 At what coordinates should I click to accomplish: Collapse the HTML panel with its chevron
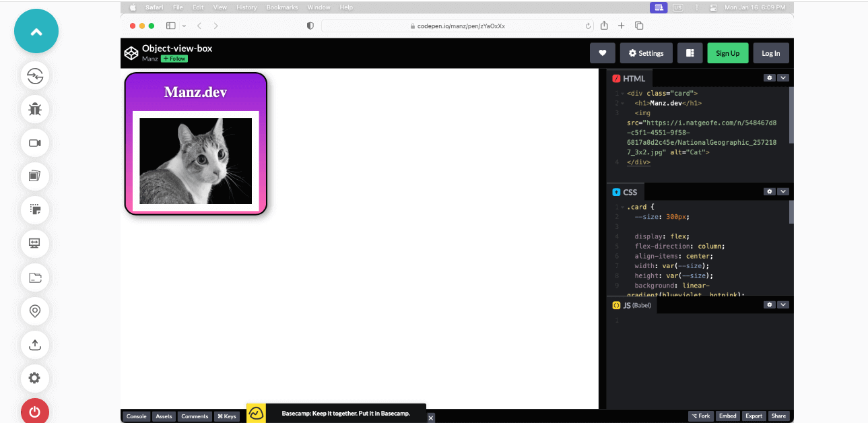[x=782, y=78]
